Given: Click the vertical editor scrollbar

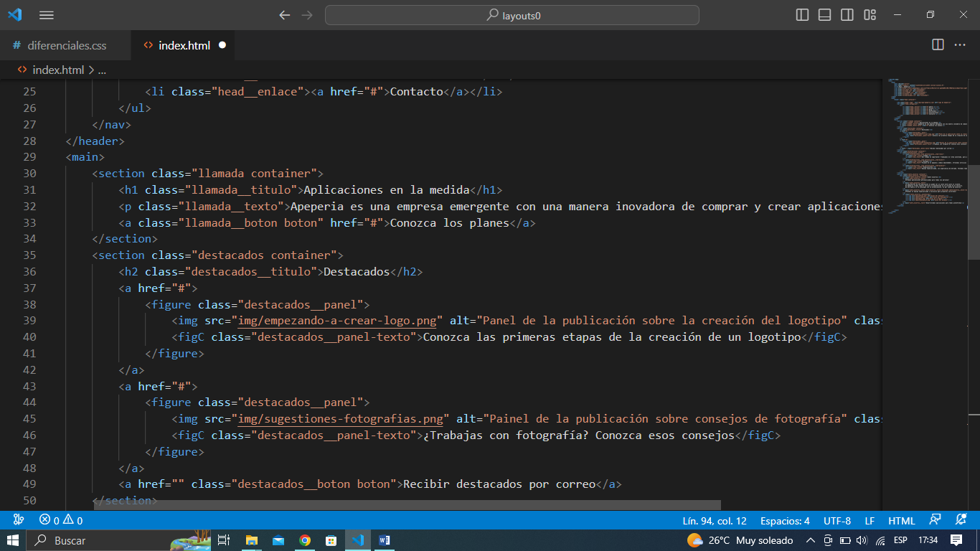Looking at the screenshot, I should coord(974,212).
